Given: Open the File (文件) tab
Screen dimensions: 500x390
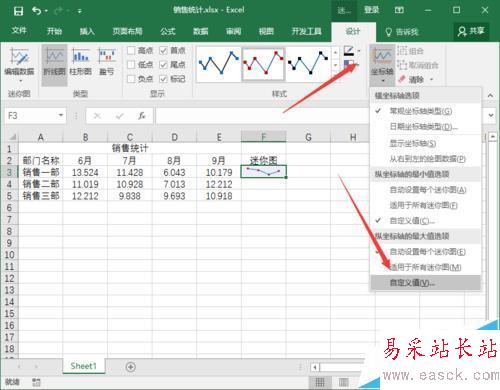Looking at the screenshot, I should click(19, 31).
